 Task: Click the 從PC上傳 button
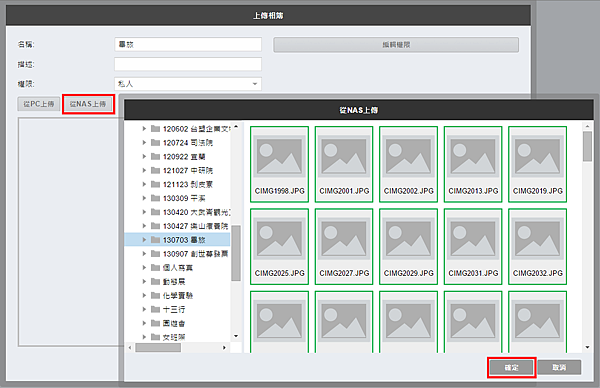coord(39,104)
